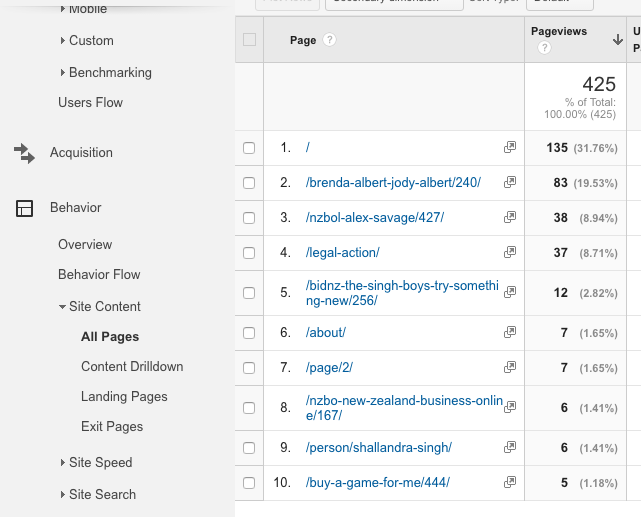Open Users Flow in the sidebar

click(x=90, y=103)
